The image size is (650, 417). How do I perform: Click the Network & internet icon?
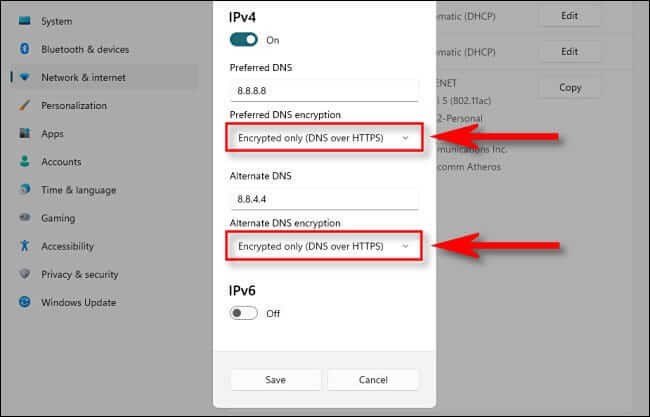(x=23, y=77)
